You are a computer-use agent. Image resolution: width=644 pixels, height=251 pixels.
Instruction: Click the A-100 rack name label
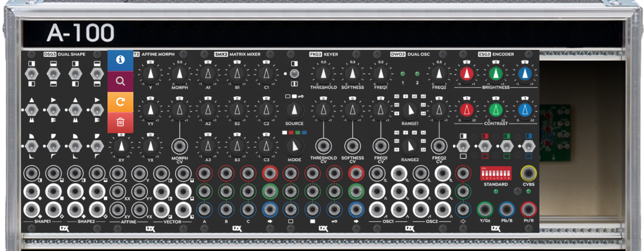pyautogui.click(x=81, y=33)
